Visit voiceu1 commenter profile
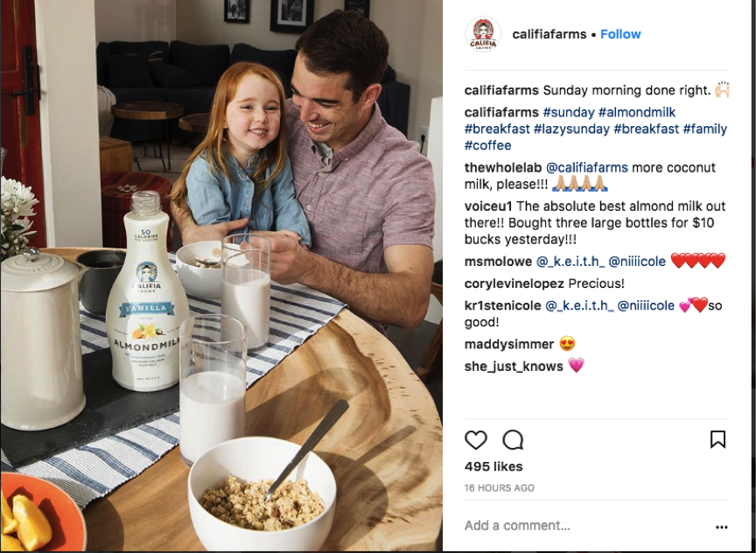756x553 pixels. pos(487,206)
